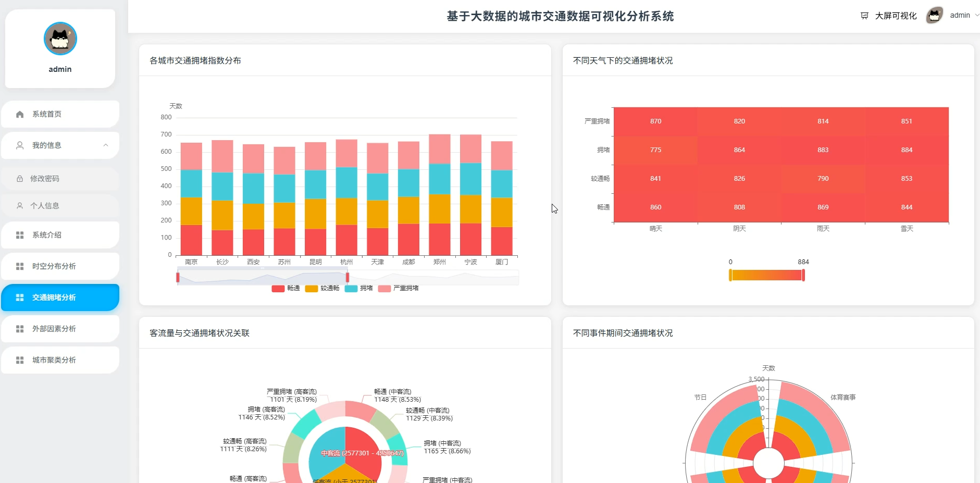The width and height of the screenshot is (980, 483).
Task: Click the 厦门 stacked bar
Action: (x=502, y=198)
